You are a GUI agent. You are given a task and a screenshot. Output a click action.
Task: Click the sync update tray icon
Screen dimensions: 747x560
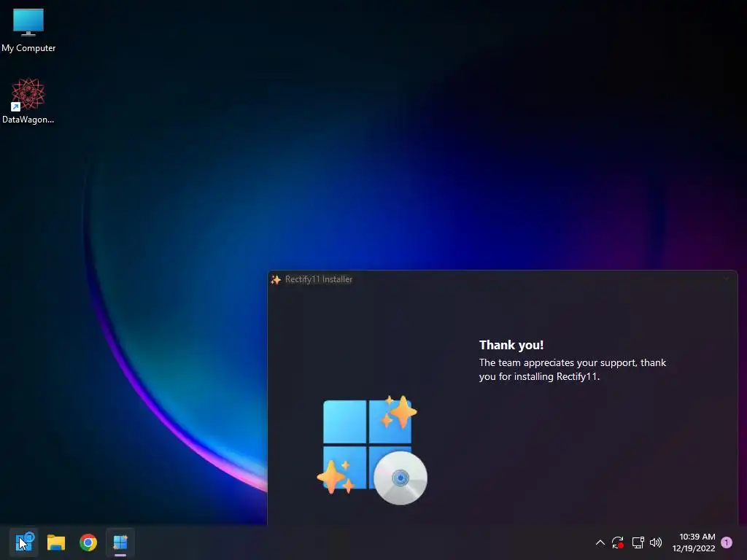618,542
